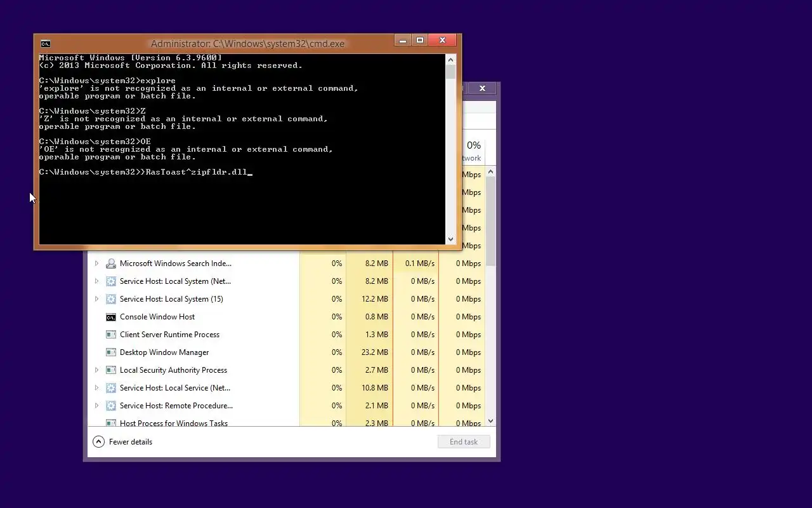The height and width of the screenshot is (508, 812).
Task: Click Task Manager's scroll up arrow
Action: tap(491, 172)
